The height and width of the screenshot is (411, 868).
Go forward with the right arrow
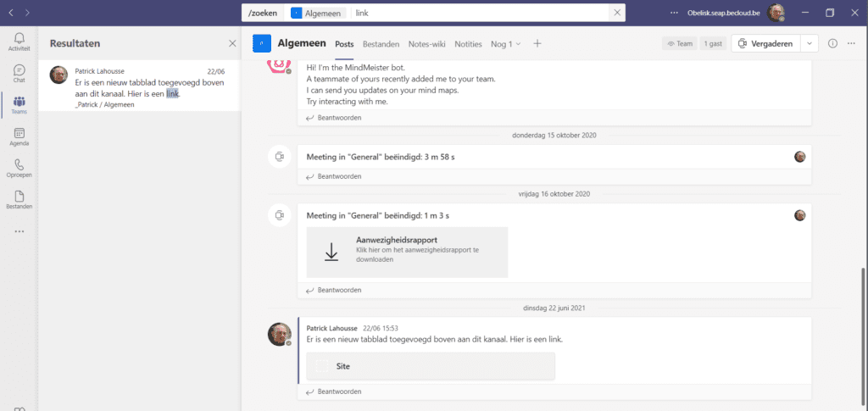pyautogui.click(x=28, y=12)
